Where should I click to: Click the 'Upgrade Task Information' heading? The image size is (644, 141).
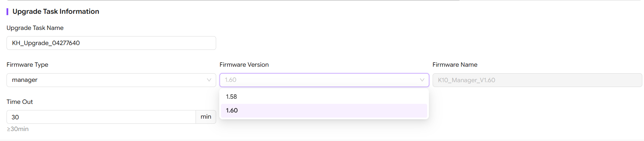tap(56, 11)
